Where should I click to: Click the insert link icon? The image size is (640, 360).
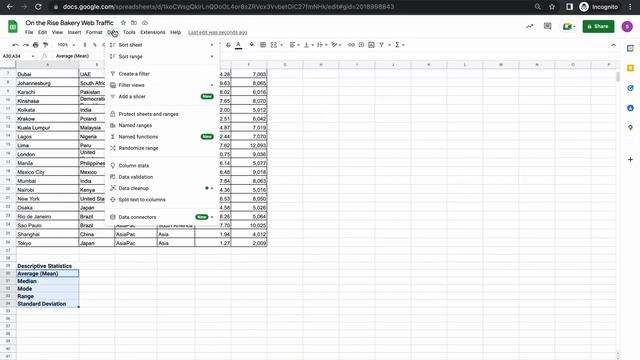(351, 45)
